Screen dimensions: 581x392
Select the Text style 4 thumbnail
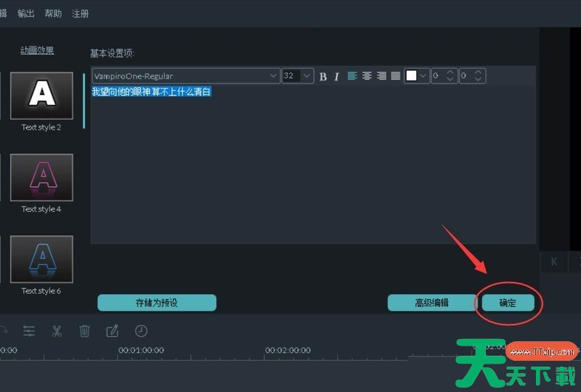[x=41, y=177]
